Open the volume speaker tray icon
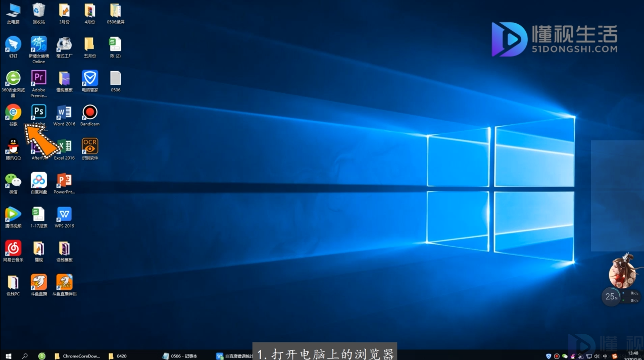 598,356
